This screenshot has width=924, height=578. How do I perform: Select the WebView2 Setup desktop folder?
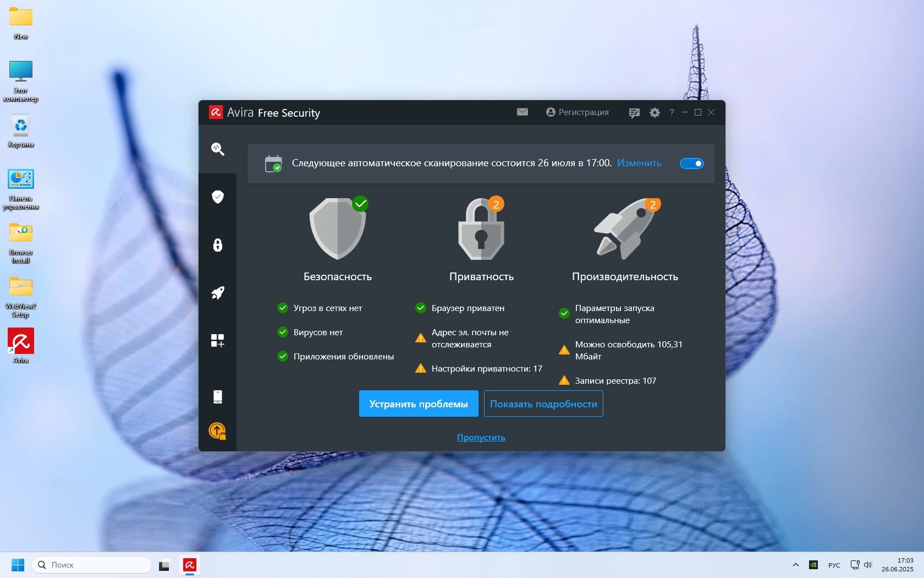21,297
